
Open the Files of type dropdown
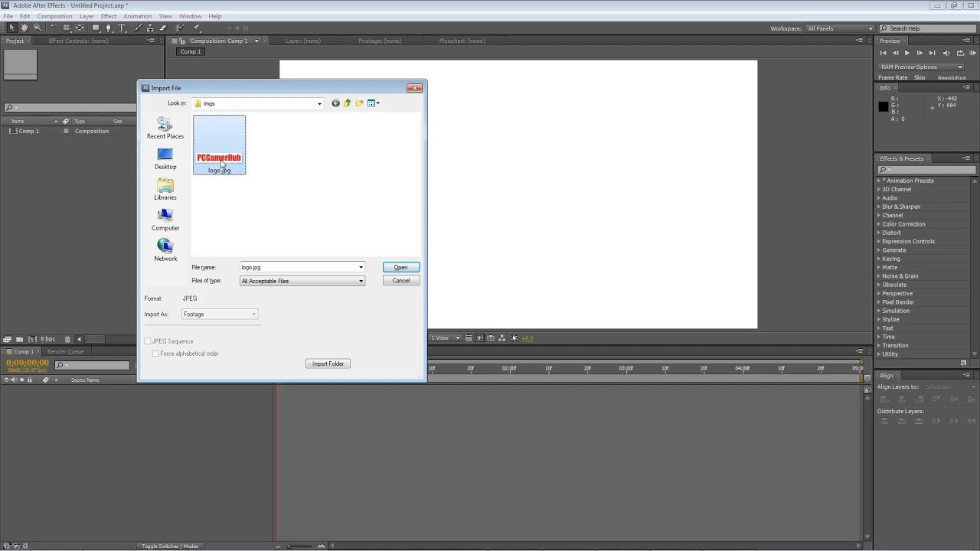(302, 281)
